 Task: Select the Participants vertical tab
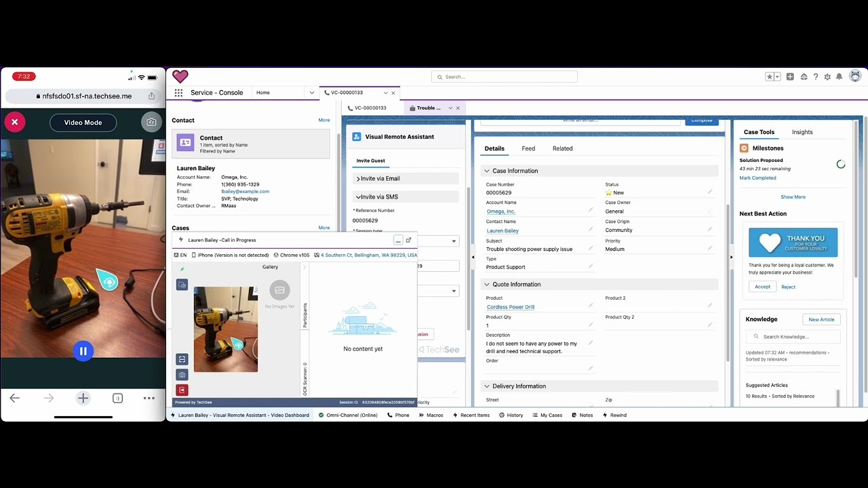[304, 315]
